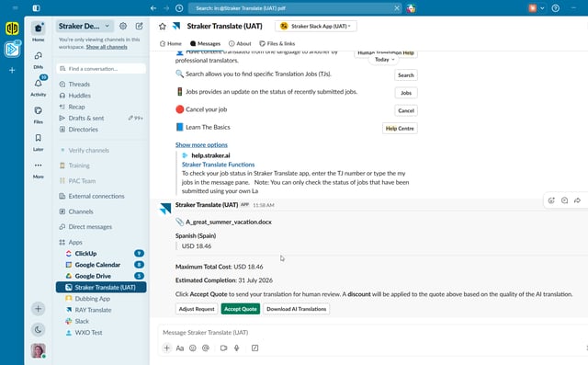Image resolution: width=588 pixels, height=365 pixels.
Task: Switch to the blue play workspace icon
Action: [12, 49]
